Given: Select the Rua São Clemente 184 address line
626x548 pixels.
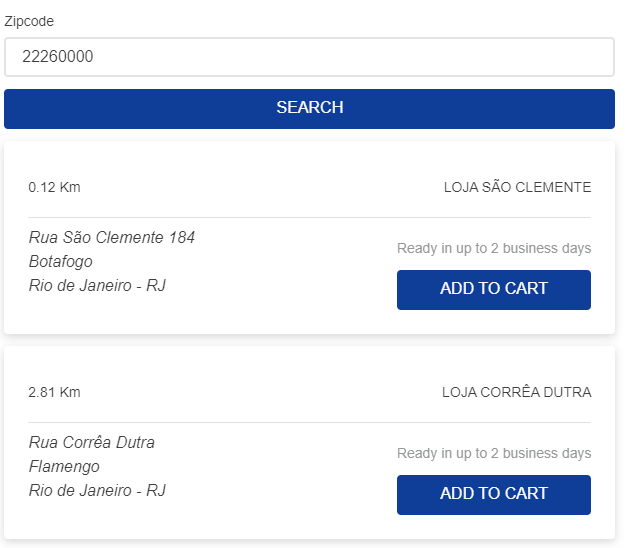Looking at the screenshot, I should pyautogui.click(x=112, y=237).
